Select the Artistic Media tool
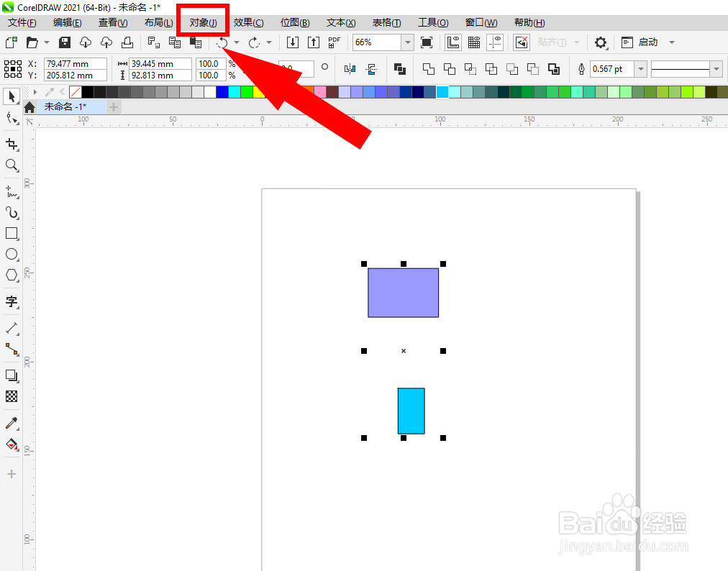728x571 pixels. coord(11,213)
